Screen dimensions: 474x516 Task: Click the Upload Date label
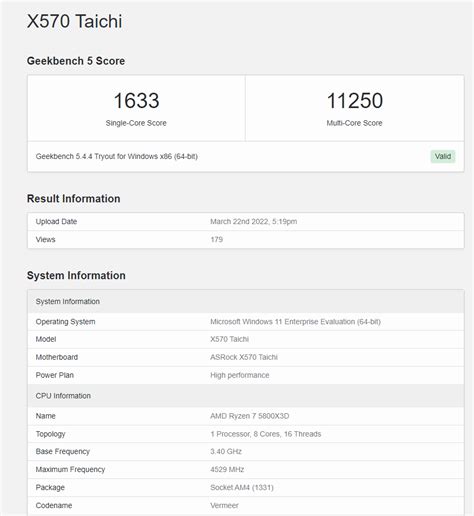tap(56, 222)
